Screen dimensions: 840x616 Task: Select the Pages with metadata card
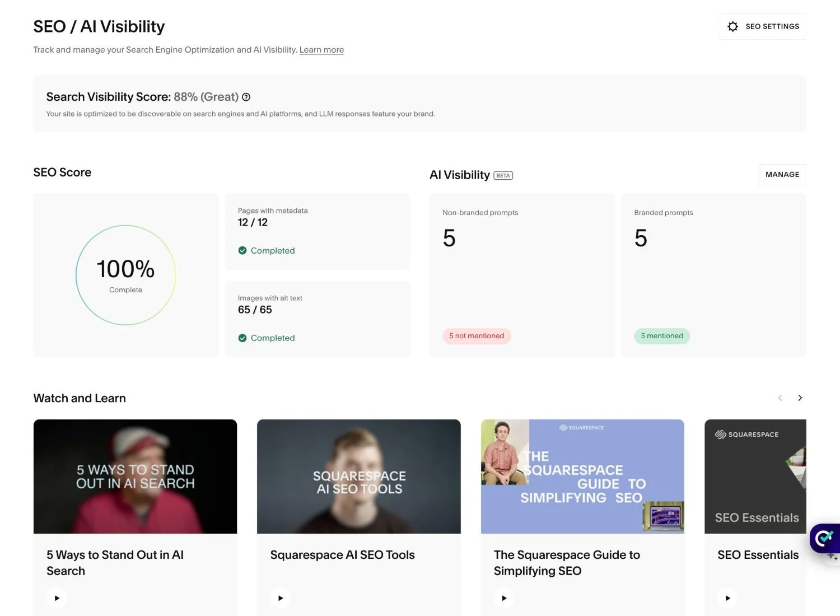point(318,232)
